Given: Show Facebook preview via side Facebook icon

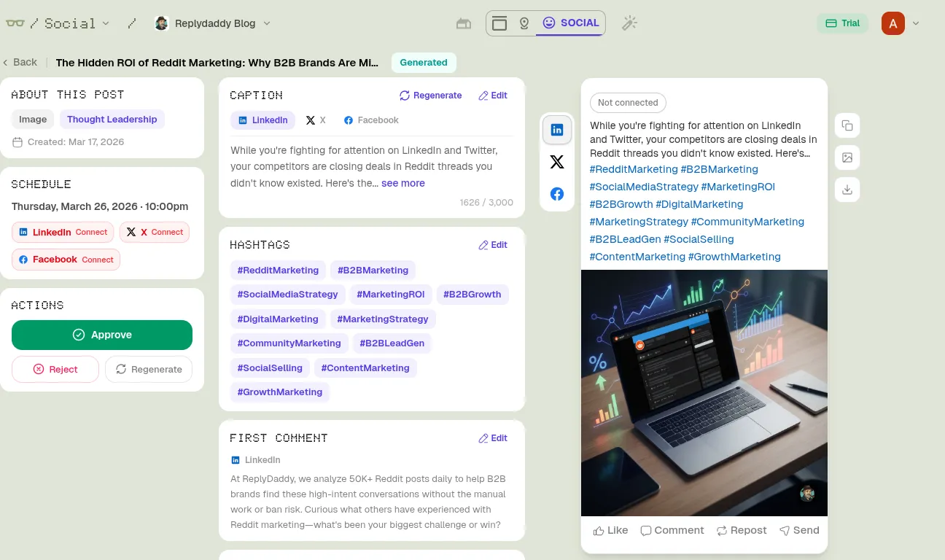Looking at the screenshot, I should [557, 194].
